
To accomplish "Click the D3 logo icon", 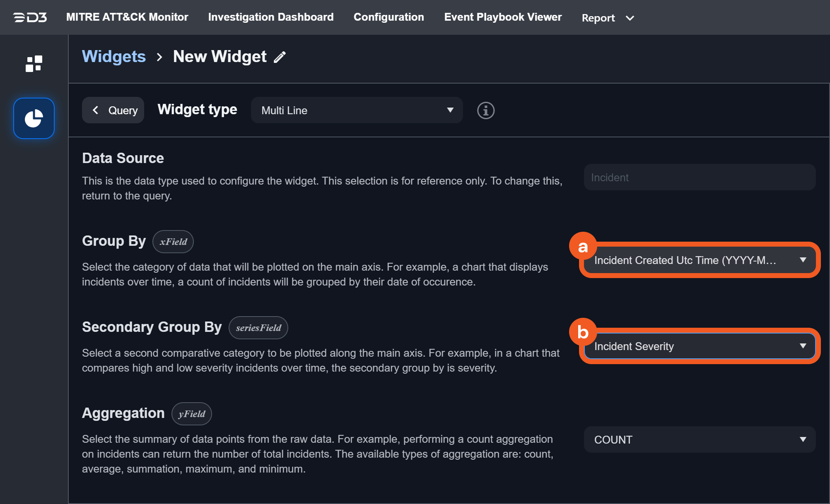I will pyautogui.click(x=30, y=17).
